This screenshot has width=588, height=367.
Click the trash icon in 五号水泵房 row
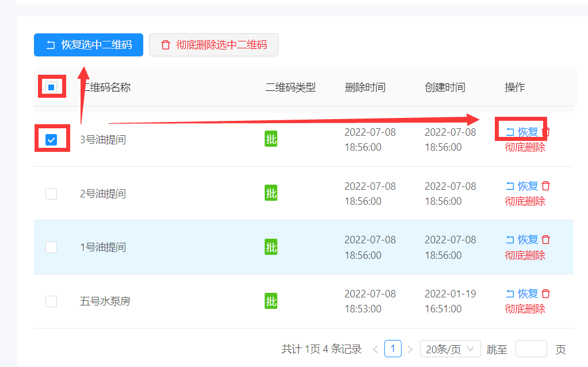[x=546, y=293]
